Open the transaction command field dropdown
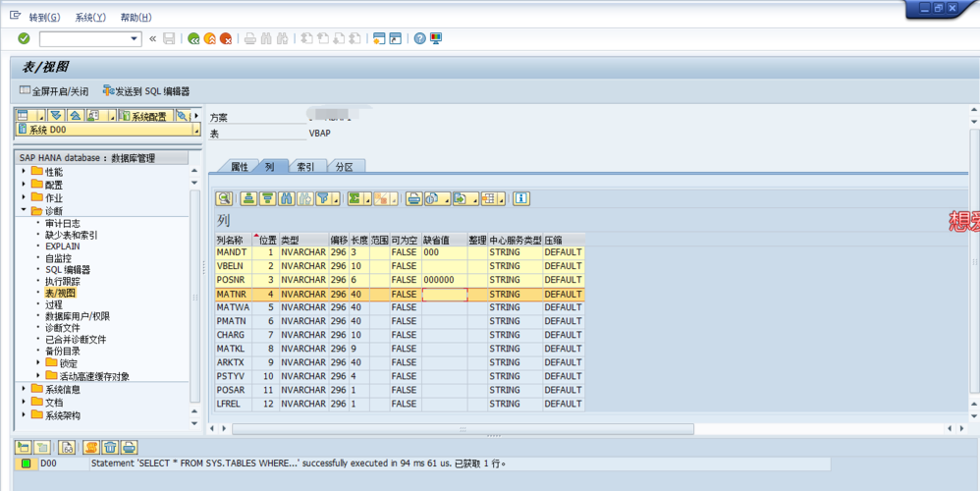The image size is (980, 491). click(134, 38)
